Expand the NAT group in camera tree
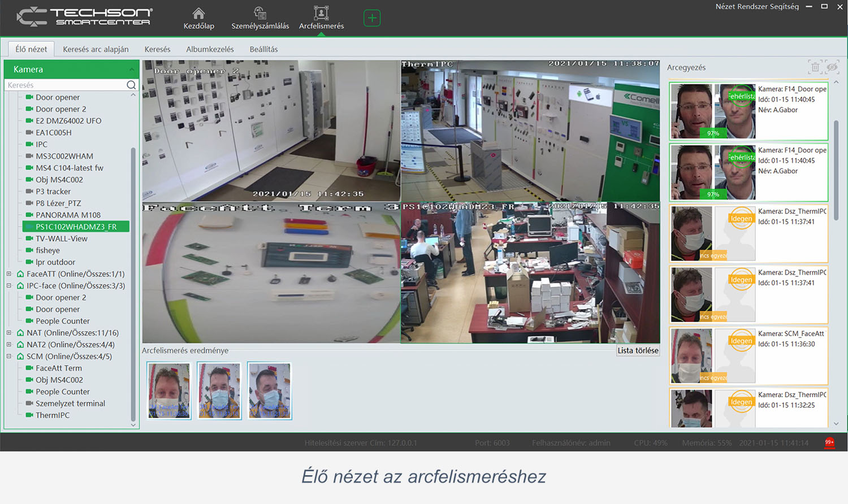This screenshot has width=848, height=504. pyautogui.click(x=9, y=333)
